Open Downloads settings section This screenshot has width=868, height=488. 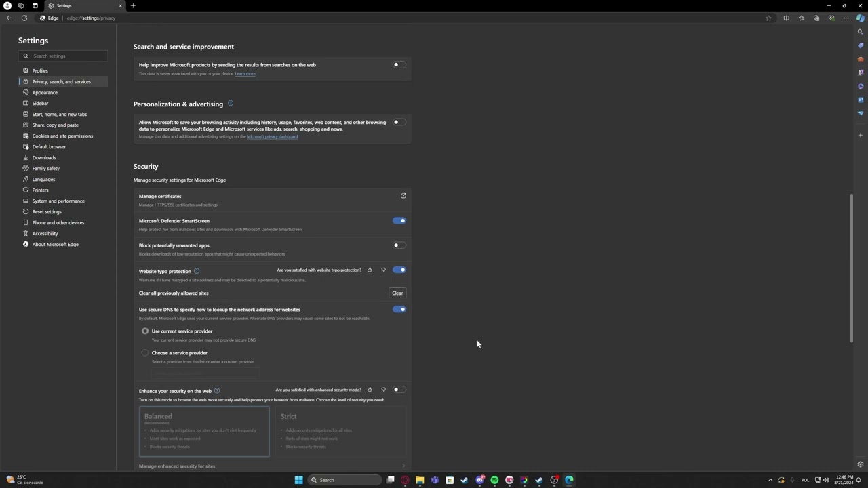[62, 157]
